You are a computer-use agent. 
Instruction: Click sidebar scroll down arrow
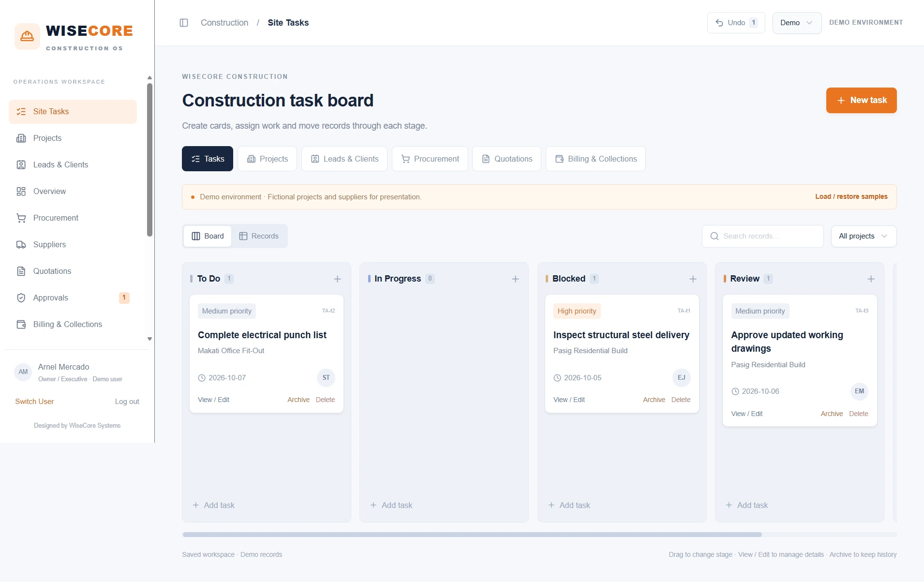tap(149, 339)
